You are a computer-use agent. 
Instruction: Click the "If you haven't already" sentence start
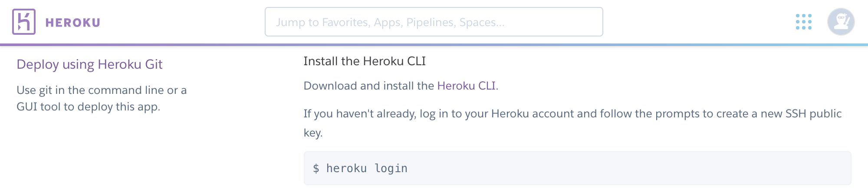click(x=339, y=114)
